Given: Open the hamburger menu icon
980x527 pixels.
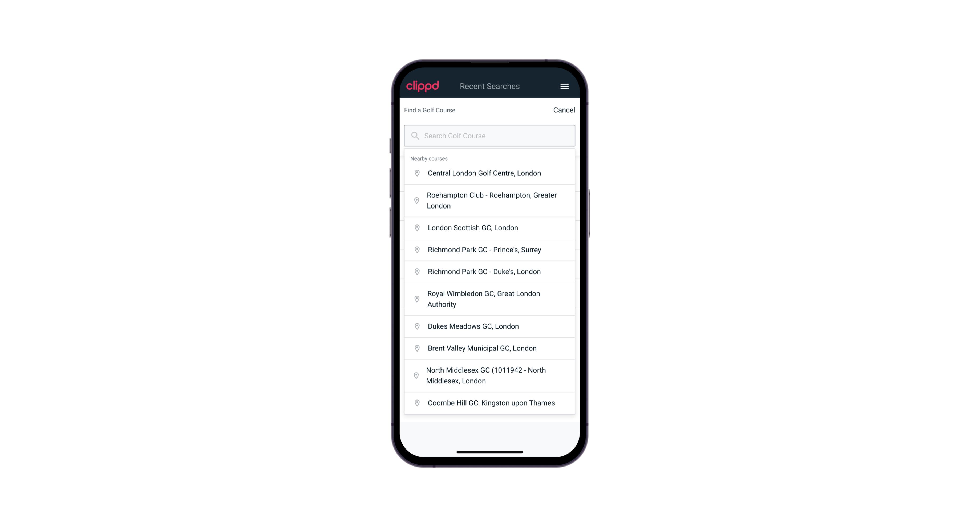Looking at the screenshot, I should [x=563, y=86].
